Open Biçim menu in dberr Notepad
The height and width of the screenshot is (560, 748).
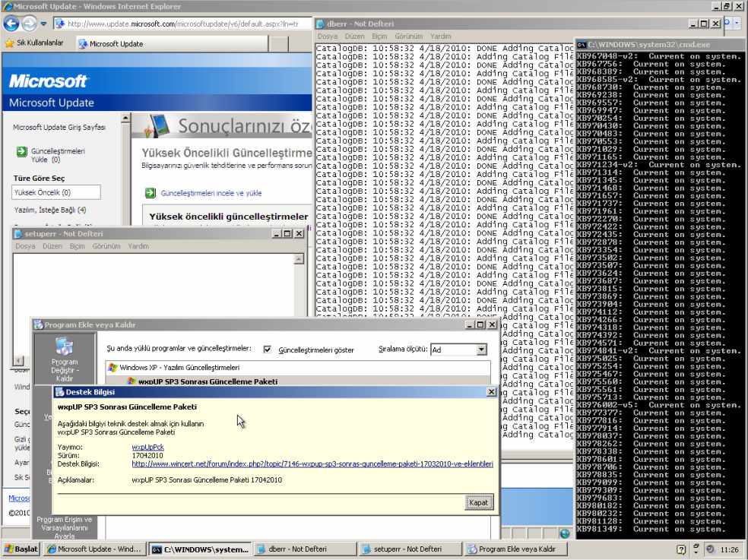coord(379,36)
